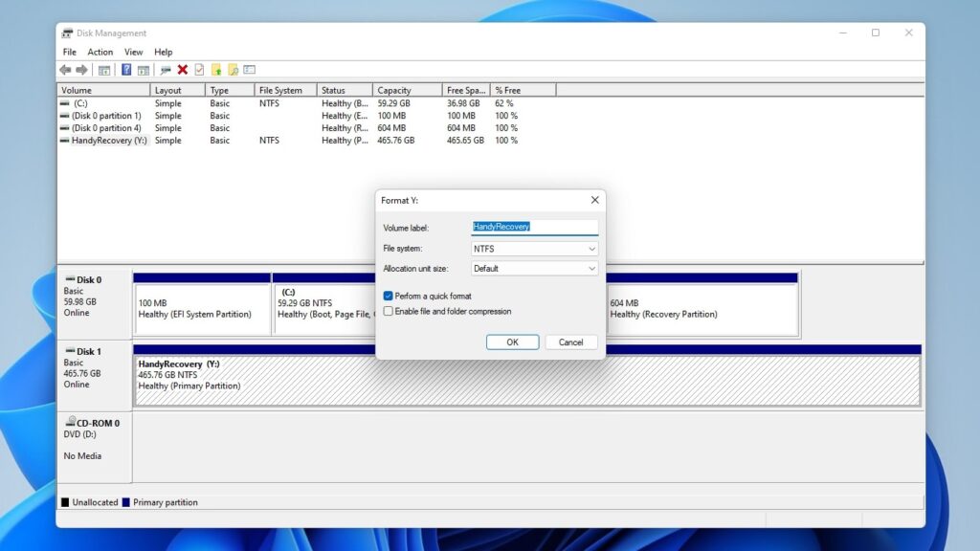Screen dimensions: 980x551
Task: Open the View menu
Action: click(133, 52)
